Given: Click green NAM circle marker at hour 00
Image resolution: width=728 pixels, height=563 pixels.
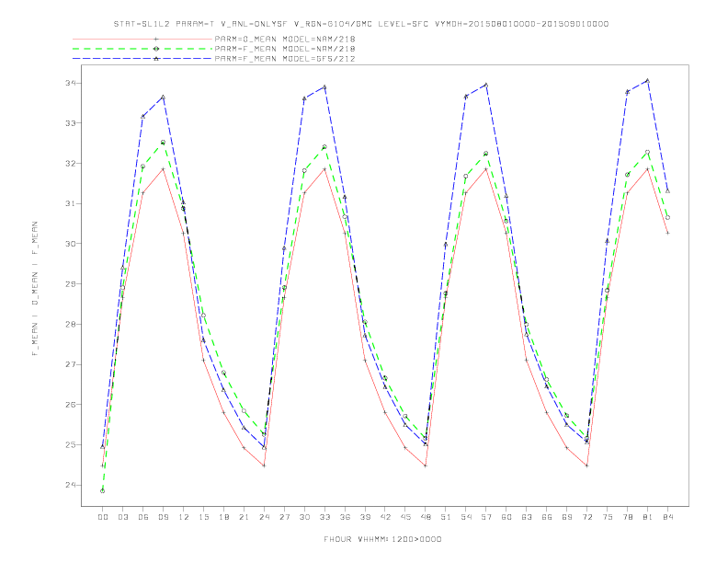Looking at the screenshot, I should pyautogui.click(x=103, y=490).
